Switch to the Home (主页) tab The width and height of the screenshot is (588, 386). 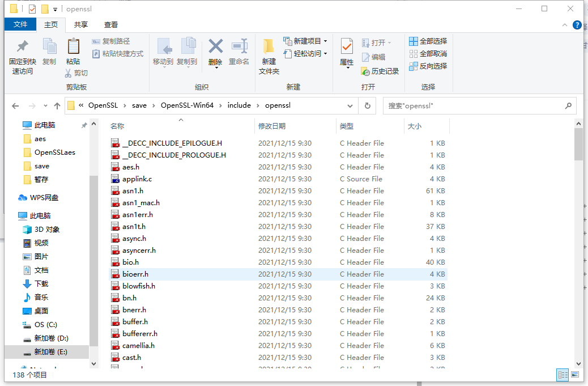(51, 25)
